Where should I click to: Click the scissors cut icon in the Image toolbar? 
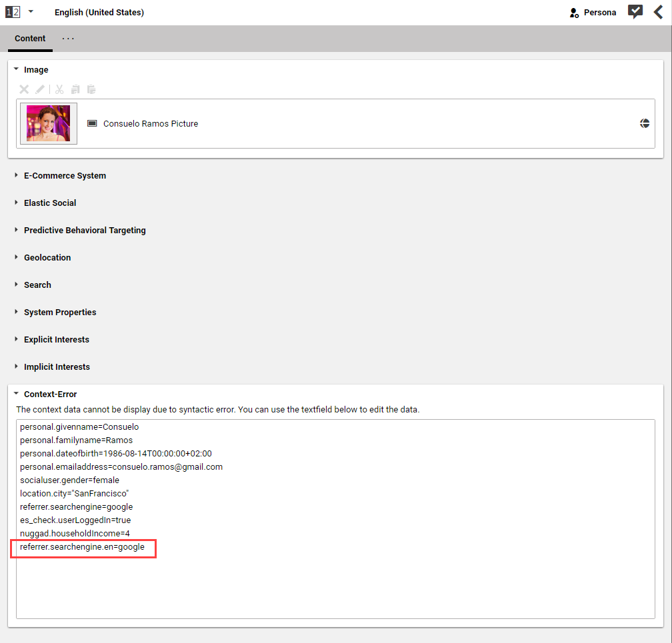point(59,89)
